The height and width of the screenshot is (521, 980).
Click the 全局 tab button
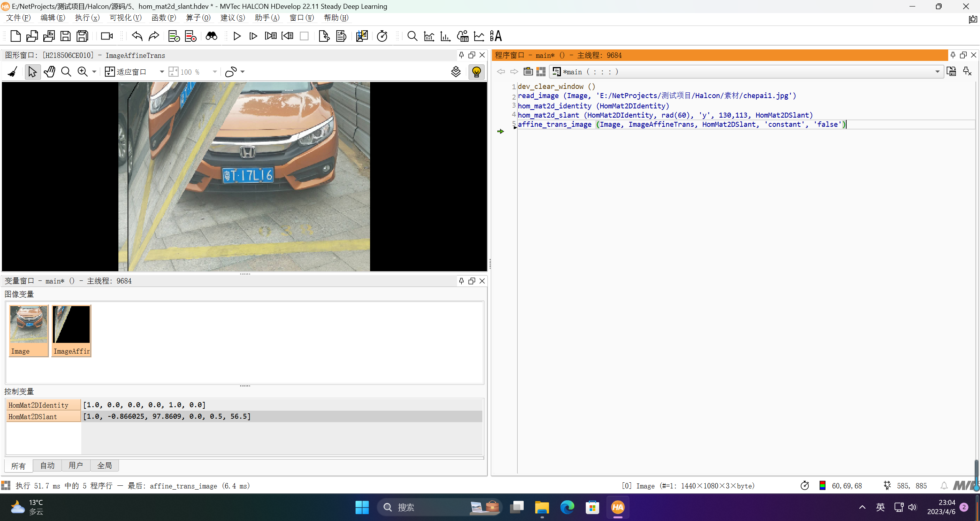(104, 465)
